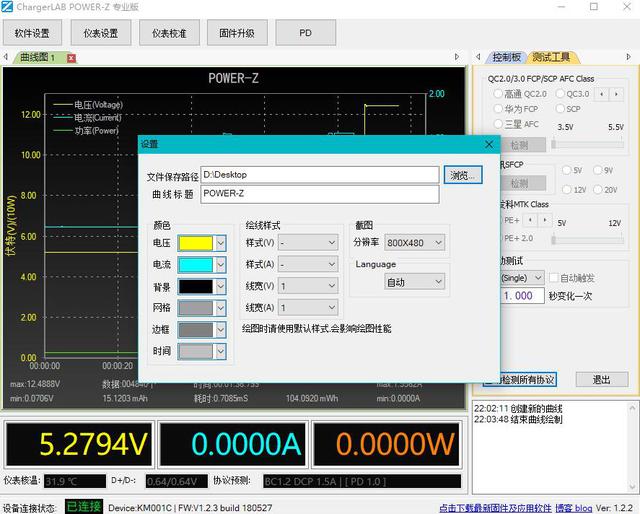
Task: Open Language 自动 dropdown
Action: pyautogui.click(x=414, y=282)
